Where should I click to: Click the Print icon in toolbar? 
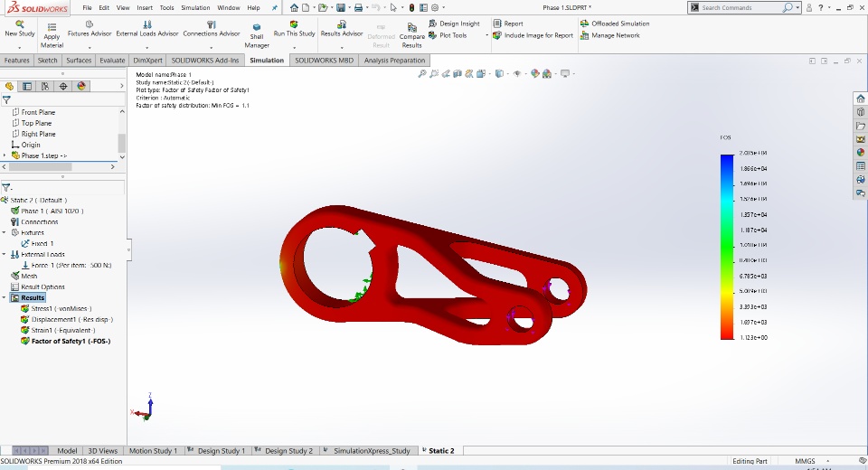pyautogui.click(x=358, y=8)
